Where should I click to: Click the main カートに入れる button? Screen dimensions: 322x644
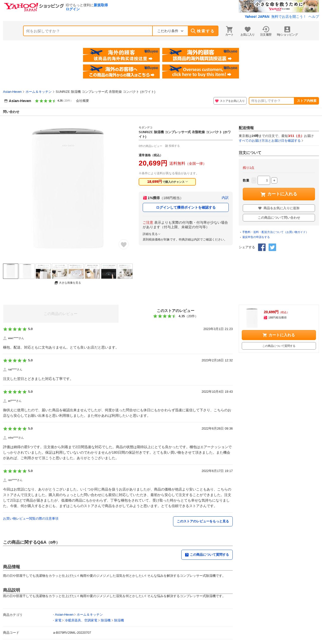(x=279, y=194)
